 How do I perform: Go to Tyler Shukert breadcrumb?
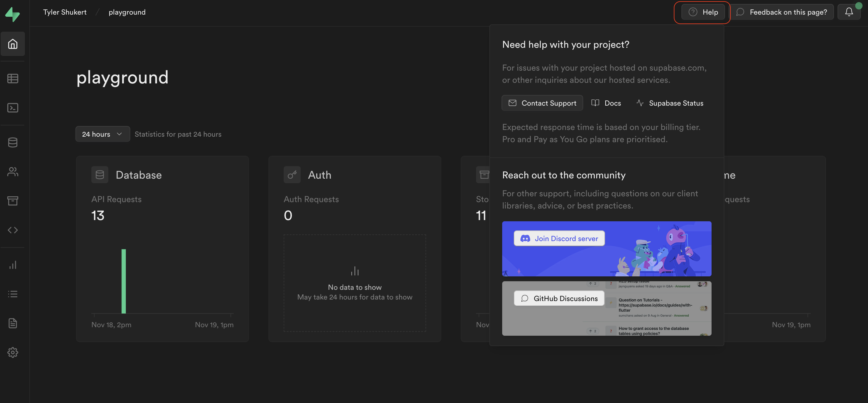65,12
